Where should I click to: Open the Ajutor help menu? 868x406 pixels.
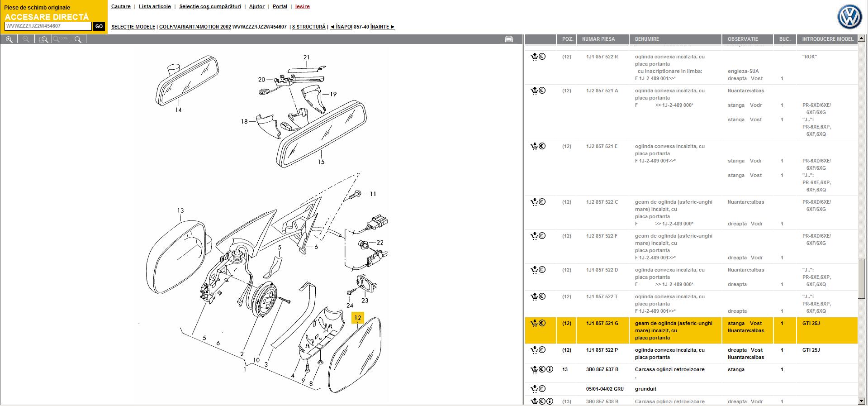tap(257, 6)
